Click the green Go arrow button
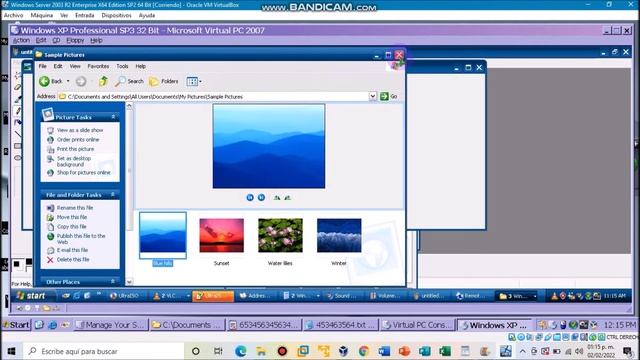Screen dimensions: 640x360 pos(384,96)
